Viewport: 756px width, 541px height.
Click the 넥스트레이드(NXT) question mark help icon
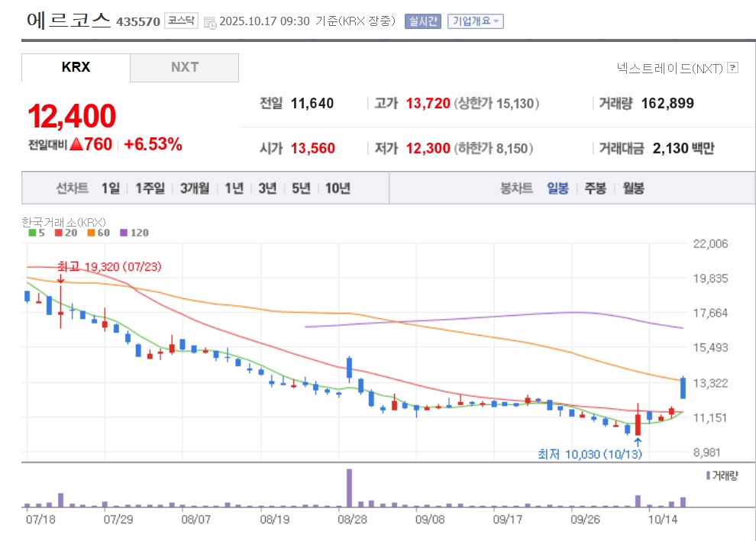point(733,68)
